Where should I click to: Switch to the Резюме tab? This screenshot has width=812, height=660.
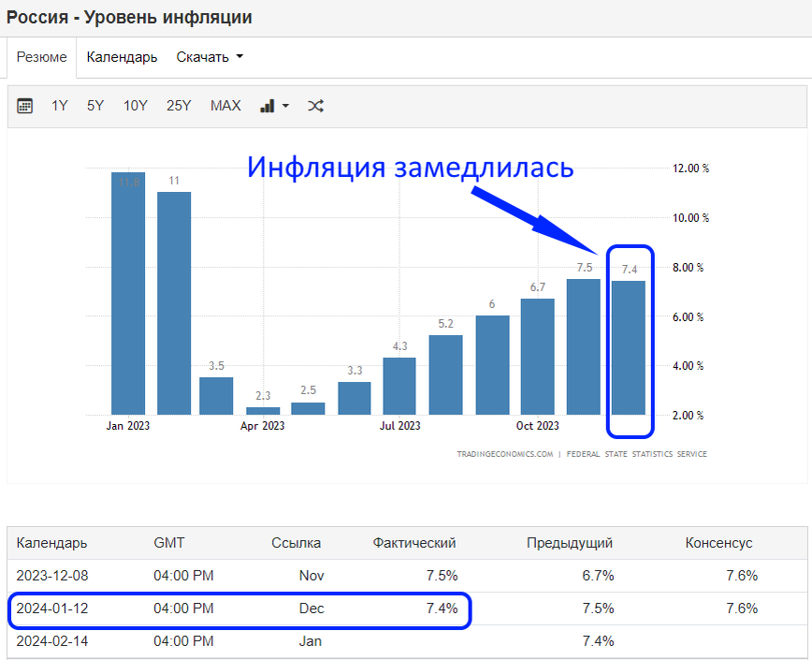(x=41, y=57)
